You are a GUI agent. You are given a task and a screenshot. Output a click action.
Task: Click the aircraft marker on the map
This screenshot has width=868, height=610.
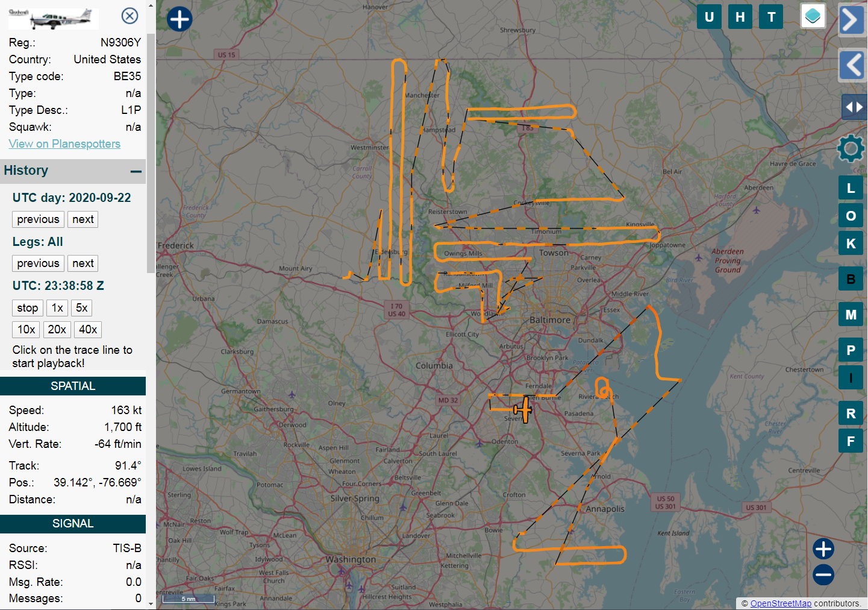pyautogui.click(x=523, y=410)
